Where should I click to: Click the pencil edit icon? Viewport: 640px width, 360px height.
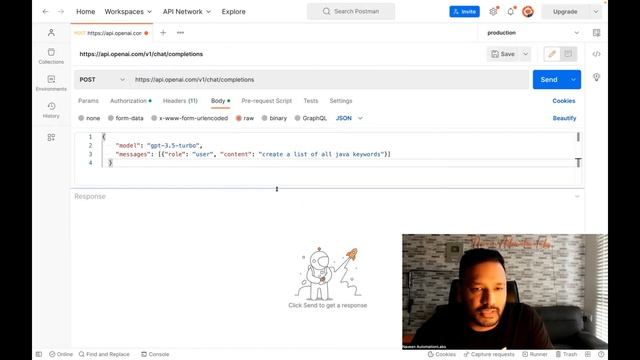552,54
